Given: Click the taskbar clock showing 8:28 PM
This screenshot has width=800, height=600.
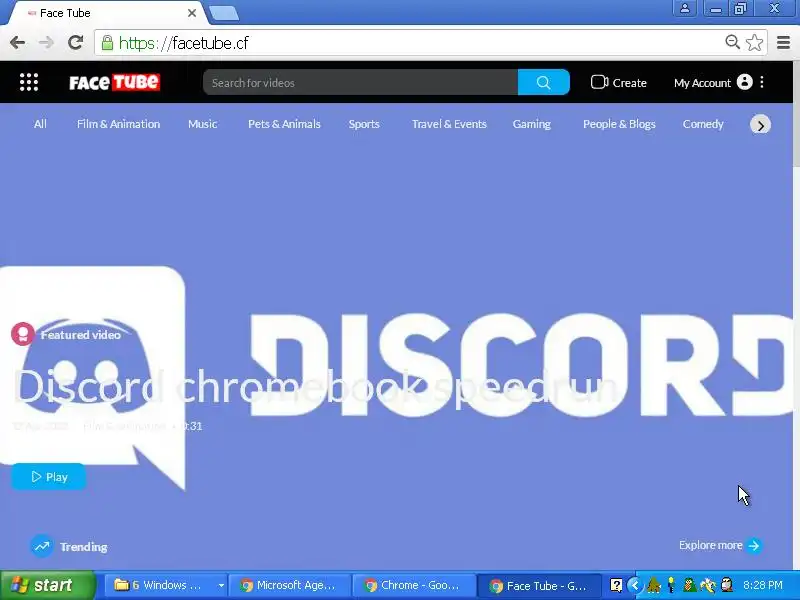Looking at the screenshot, I should point(763,585).
